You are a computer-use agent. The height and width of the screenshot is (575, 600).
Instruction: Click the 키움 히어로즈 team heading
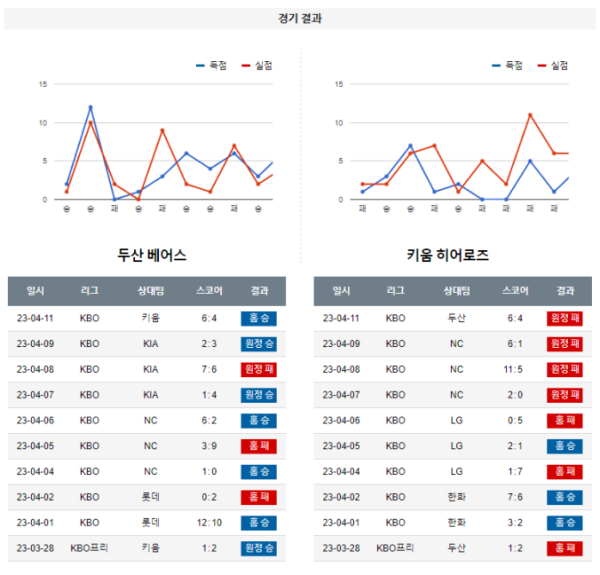447,255
